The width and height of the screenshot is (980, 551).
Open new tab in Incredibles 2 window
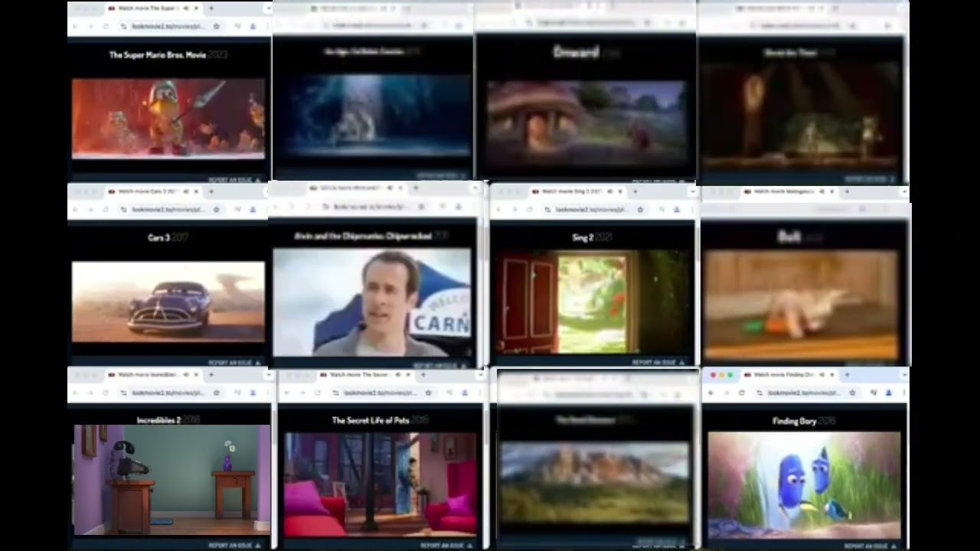pyautogui.click(x=211, y=375)
